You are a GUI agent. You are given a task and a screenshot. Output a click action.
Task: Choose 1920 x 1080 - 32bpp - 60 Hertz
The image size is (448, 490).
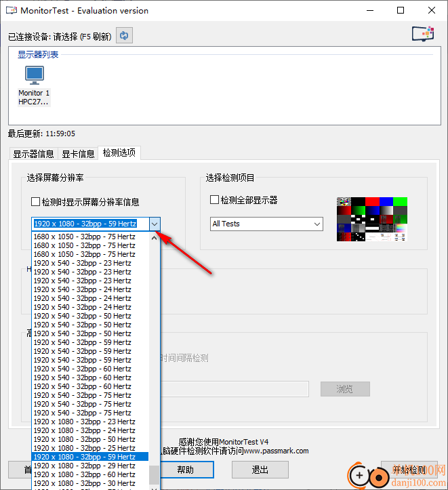90,474
